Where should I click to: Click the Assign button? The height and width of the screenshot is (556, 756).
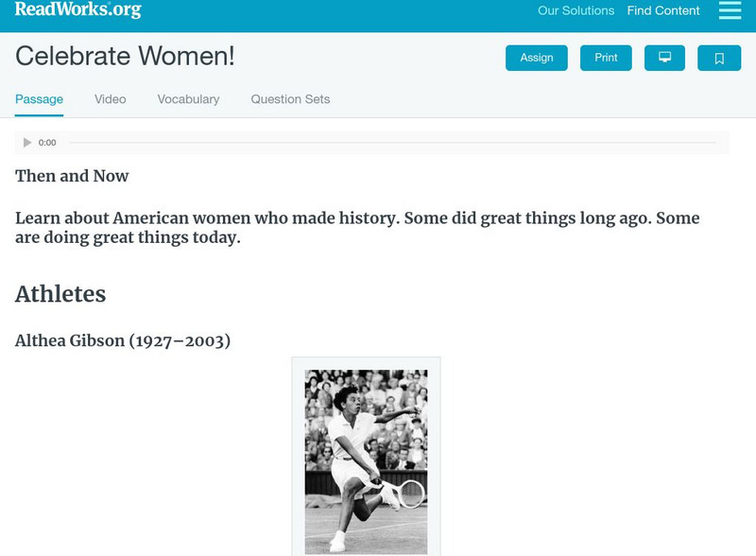[x=537, y=58]
